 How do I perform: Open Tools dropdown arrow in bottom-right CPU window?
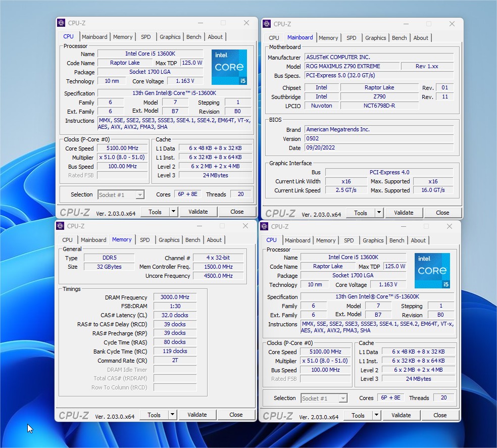[376, 415]
